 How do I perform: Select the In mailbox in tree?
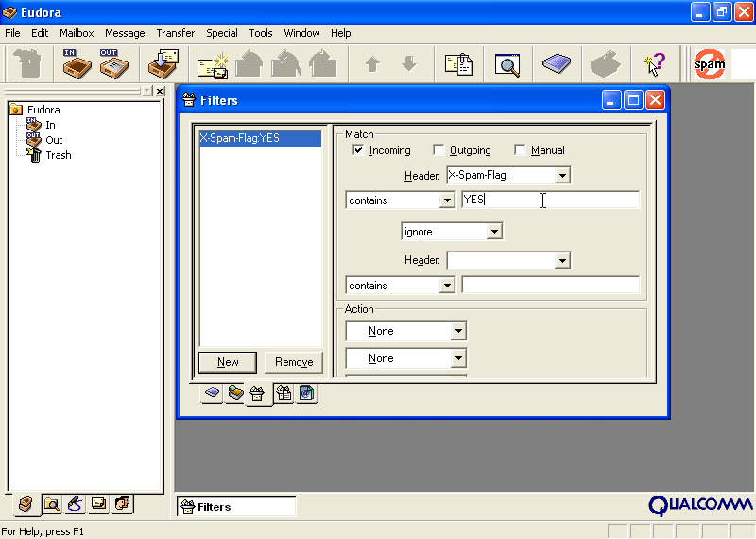pos(51,125)
